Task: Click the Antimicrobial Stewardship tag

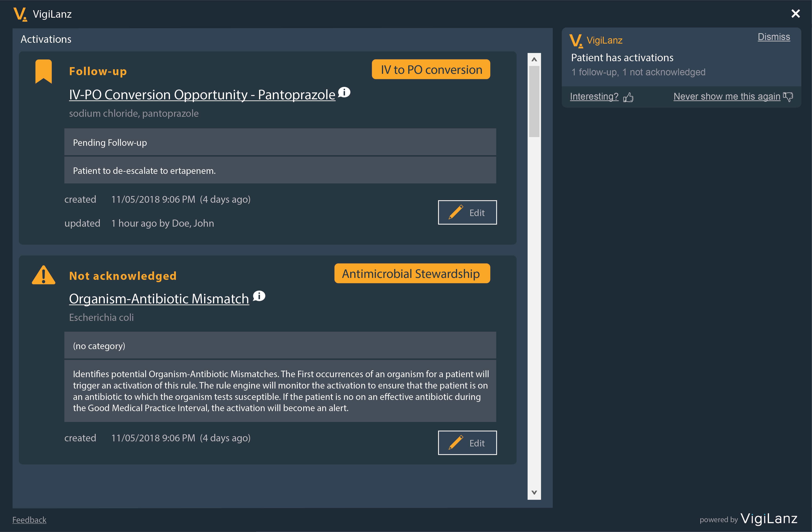Action: click(412, 273)
